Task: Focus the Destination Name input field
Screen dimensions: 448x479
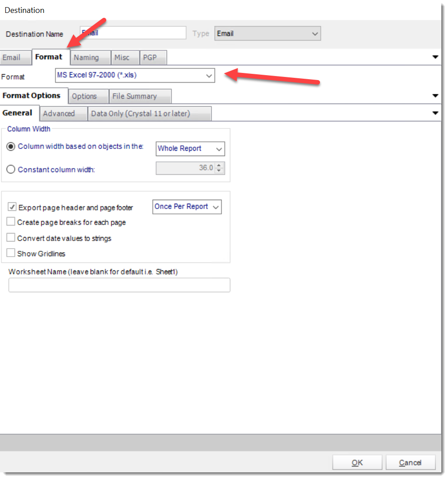Action: coord(133,32)
